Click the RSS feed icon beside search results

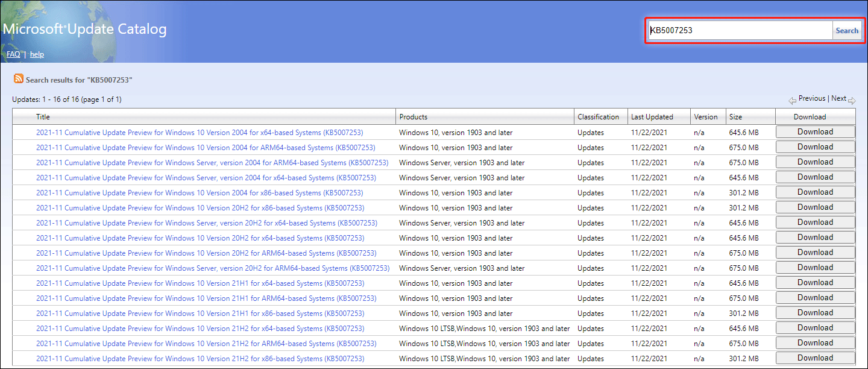(19, 79)
